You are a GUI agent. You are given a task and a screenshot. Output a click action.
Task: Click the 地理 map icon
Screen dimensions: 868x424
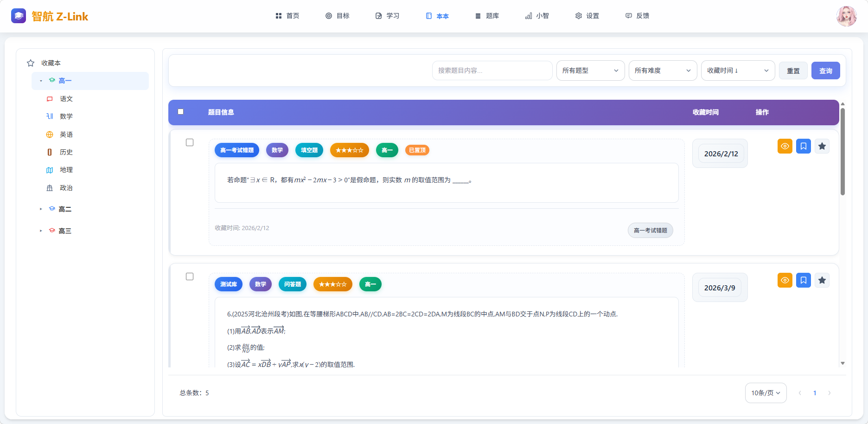50,170
